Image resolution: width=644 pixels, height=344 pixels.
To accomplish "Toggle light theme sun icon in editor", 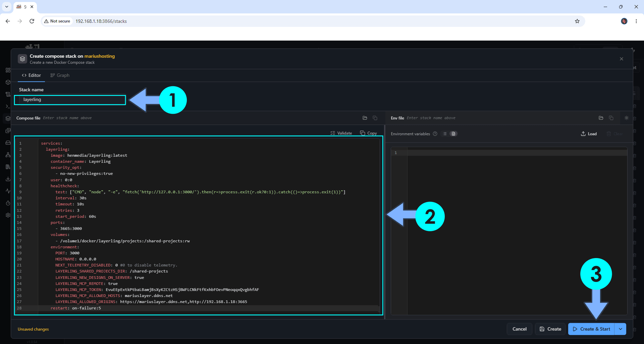I will coord(627,118).
